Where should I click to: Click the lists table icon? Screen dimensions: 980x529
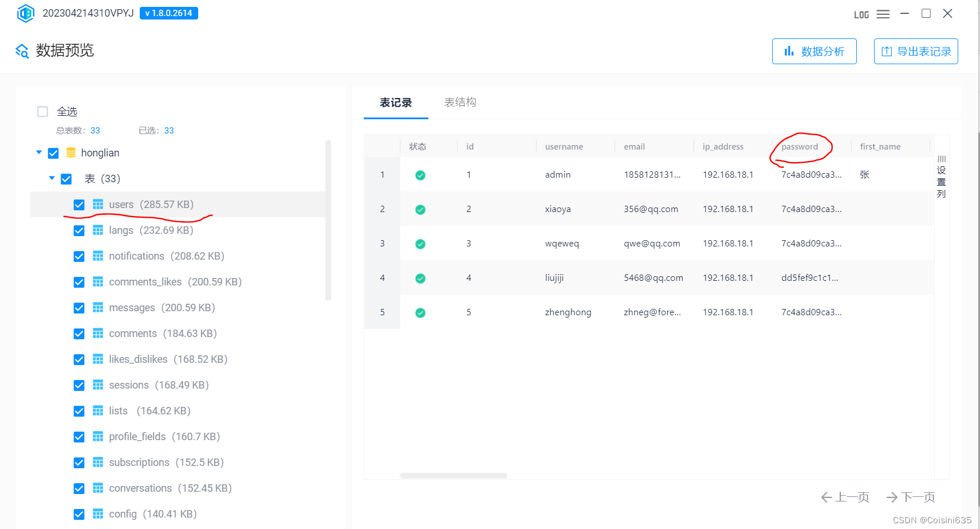tap(98, 411)
